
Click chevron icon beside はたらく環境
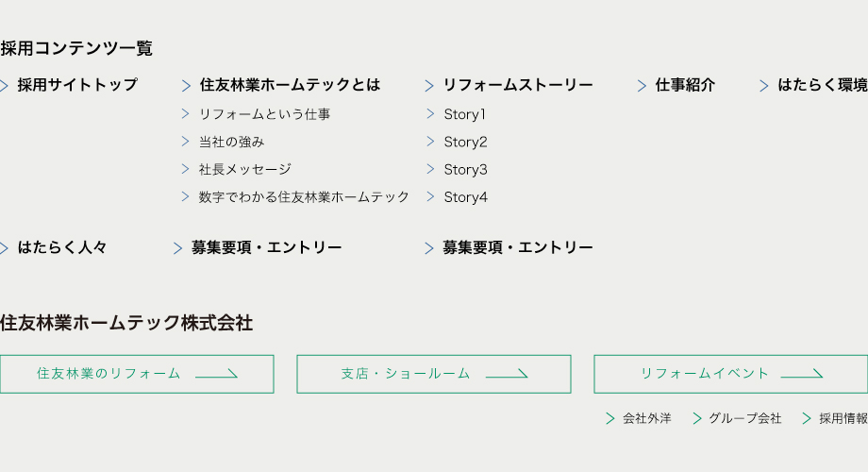764,86
